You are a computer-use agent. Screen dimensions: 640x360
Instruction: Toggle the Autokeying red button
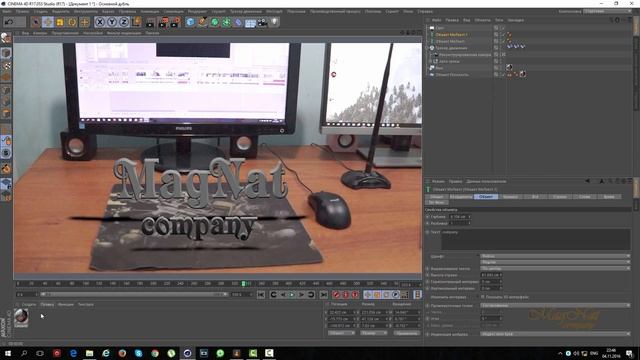(346, 294)
